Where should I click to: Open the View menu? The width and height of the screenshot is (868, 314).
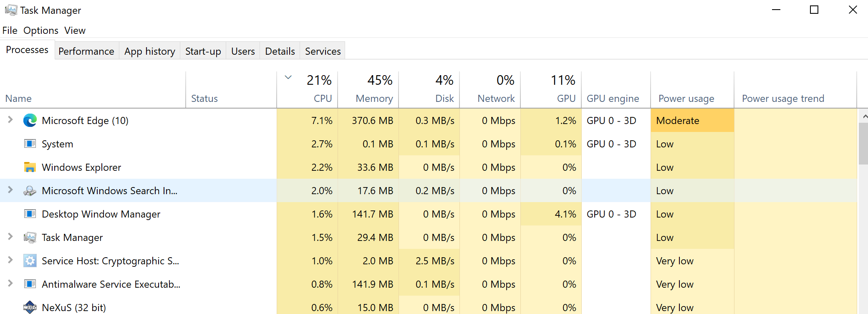[x=75, y=30]
